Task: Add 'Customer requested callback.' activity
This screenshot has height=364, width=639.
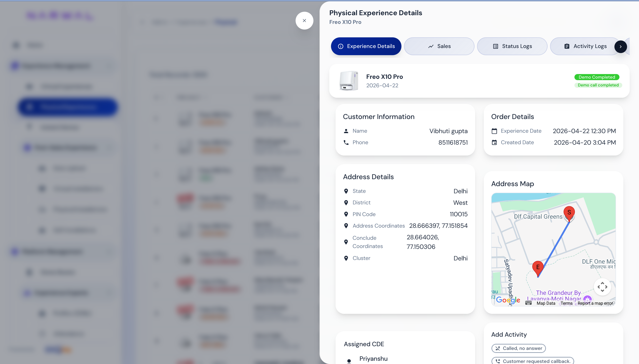Action: coord(533,361)
